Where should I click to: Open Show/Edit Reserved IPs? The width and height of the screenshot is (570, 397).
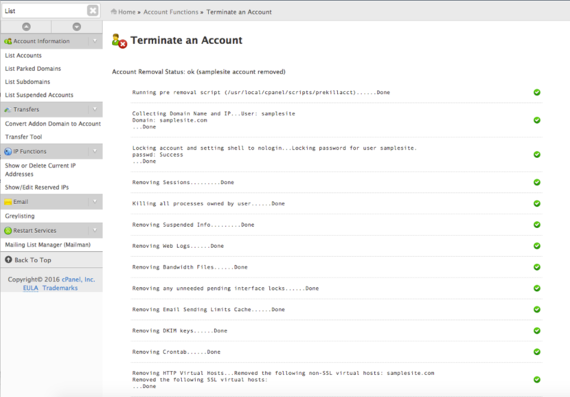tap(37, 187)
